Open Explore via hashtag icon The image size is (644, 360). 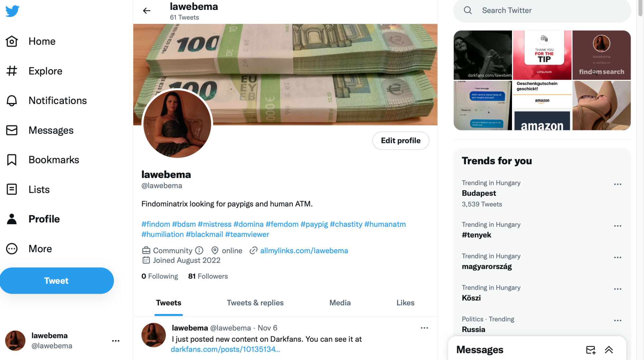coord(12,71)
